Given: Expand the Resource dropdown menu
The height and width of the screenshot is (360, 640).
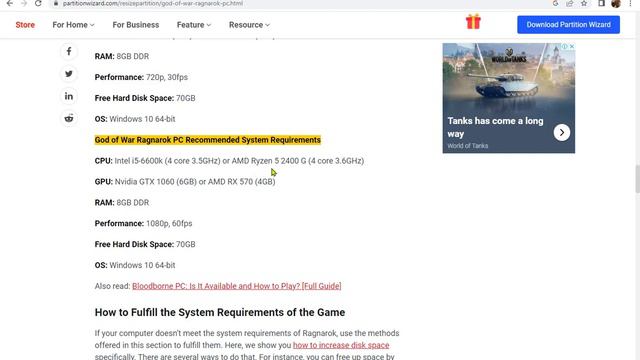Looking at the screenshot, I should (249, 25).
